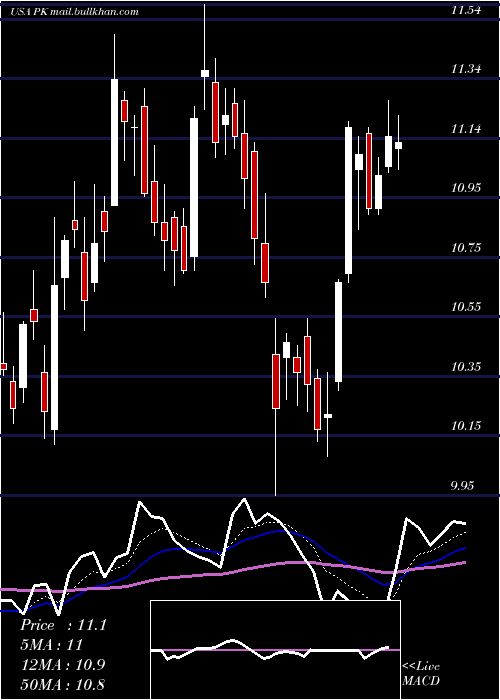Click the 11.14 price axis label
Viewport: 500px width, 700px height.
tap(466, 129)
